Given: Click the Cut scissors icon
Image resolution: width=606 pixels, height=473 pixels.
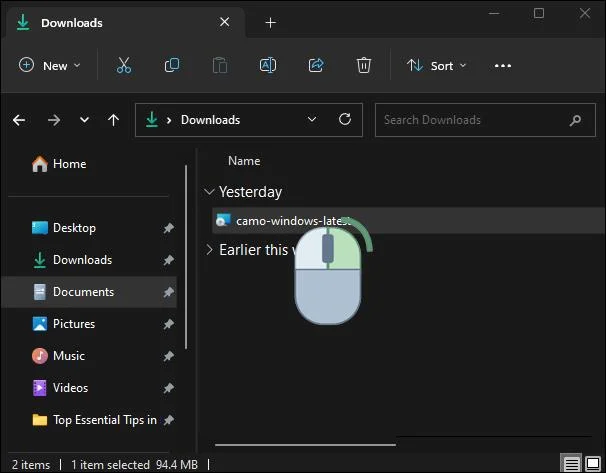Looking at the screenshot, I should (x=124, y=65).
